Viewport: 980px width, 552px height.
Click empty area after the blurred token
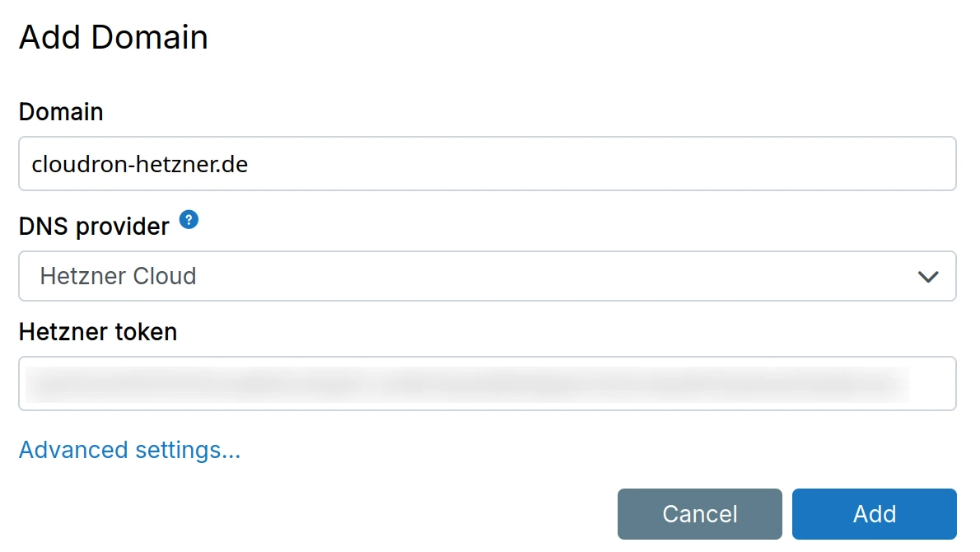(932, 383)
